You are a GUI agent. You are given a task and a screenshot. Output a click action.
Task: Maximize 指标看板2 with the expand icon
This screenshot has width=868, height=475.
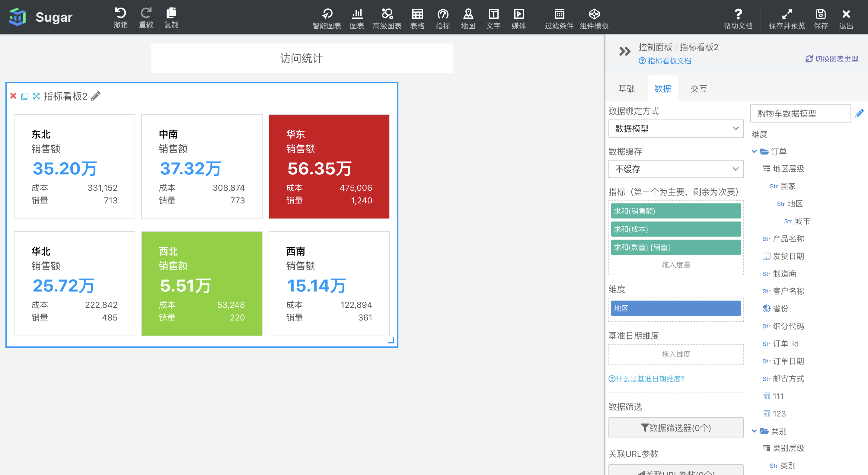(37, 96)
